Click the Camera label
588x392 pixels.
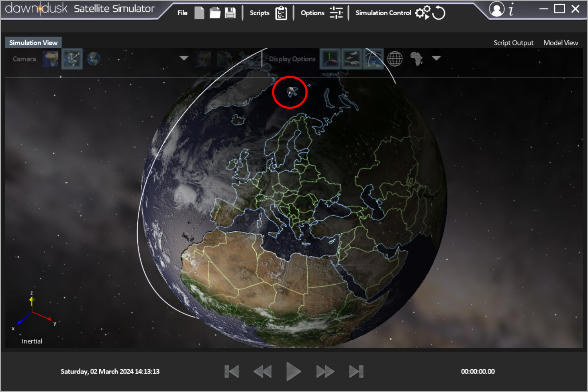[24, 59]
